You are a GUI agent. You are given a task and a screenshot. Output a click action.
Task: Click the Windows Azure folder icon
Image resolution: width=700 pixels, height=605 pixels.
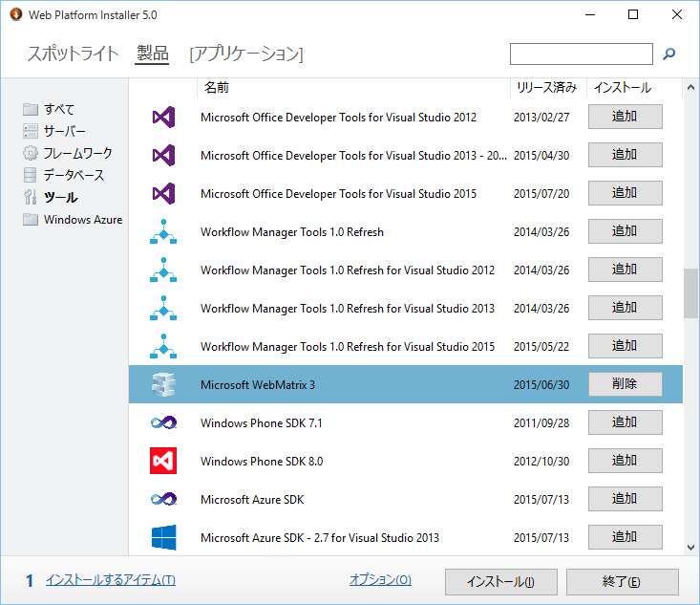31,220
